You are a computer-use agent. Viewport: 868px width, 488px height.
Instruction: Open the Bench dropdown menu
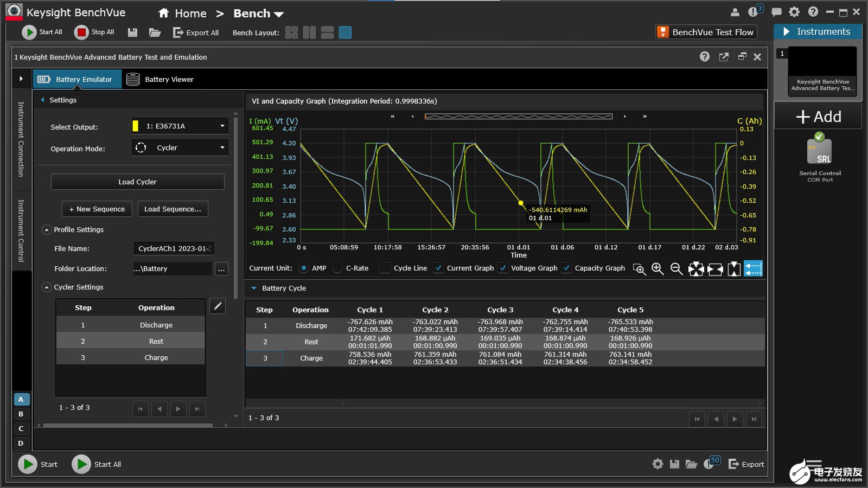(x=258, y=14)
